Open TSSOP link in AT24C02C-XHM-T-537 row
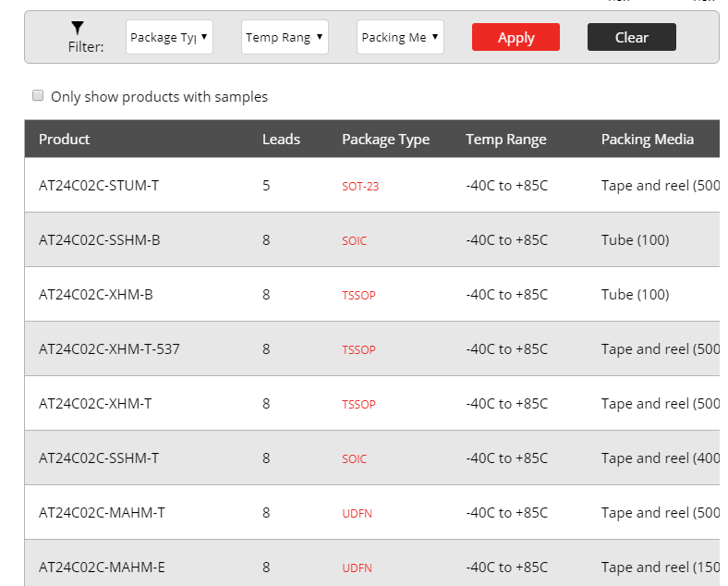The width and height of the screenshot is (728, 586). click(358, 349)
